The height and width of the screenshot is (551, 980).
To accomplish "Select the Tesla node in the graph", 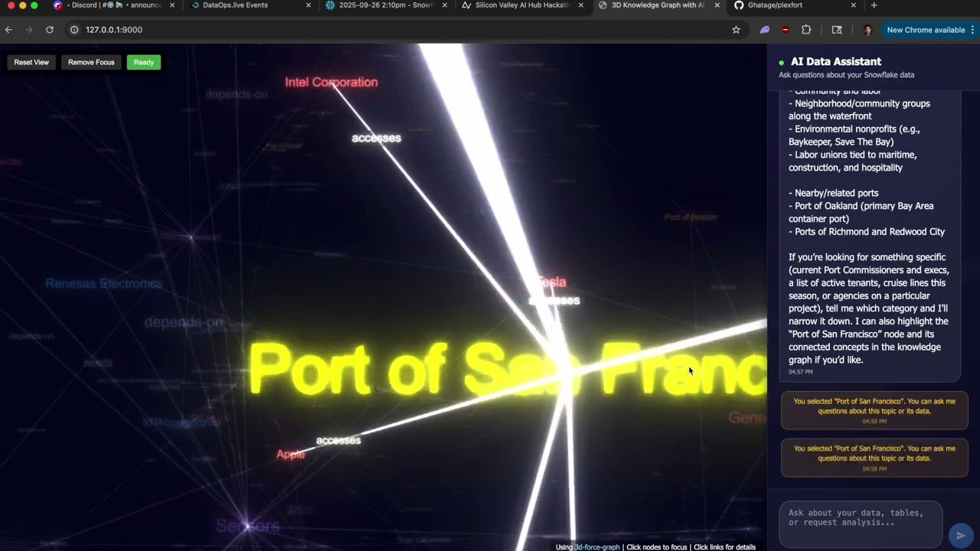I will [x=551, y=282].
